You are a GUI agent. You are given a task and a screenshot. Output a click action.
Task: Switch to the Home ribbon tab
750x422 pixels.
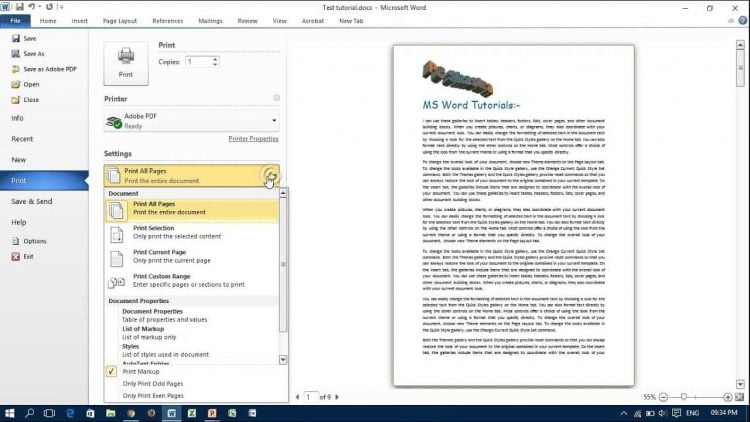[x=48, y=21]
